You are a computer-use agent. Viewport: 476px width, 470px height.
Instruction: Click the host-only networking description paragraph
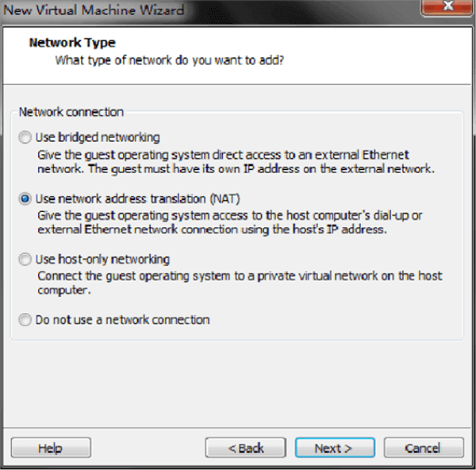pyautogui.click(x=238, y=283)
